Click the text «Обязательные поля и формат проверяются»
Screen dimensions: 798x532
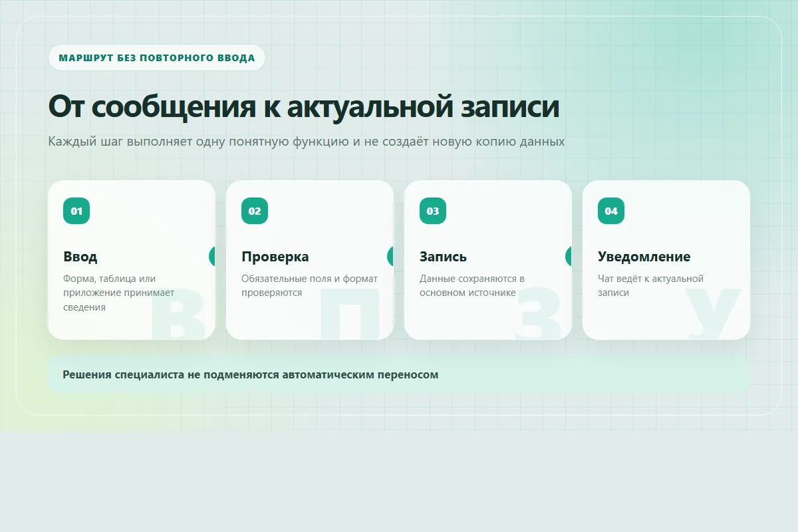click(309, 285)
